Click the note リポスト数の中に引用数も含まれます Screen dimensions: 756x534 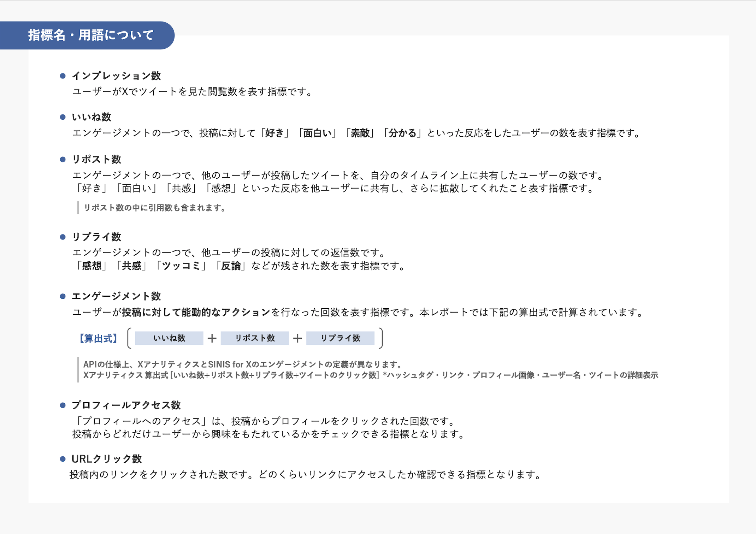coord(154,208)
